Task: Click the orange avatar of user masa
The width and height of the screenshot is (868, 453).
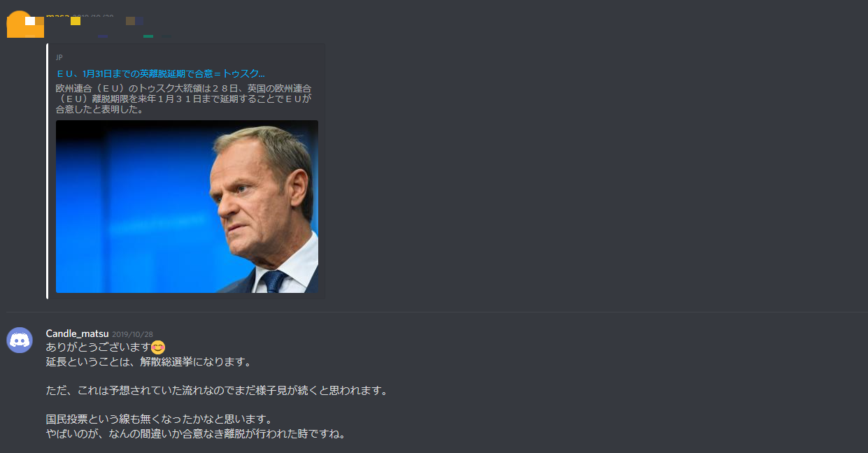Action: click(x=20, y=24)
